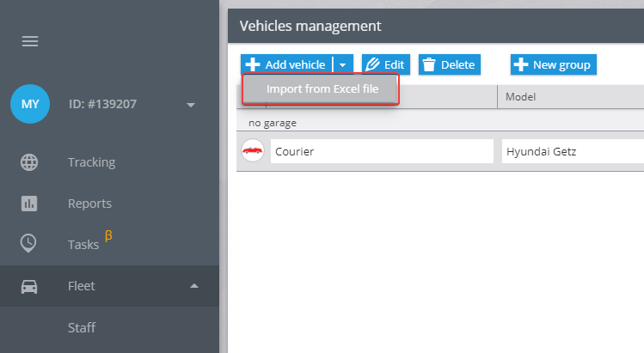Click the Tracking globe icon
This screenshot has width=644, height=353.
pyautogui.click(x=29, y=162)
